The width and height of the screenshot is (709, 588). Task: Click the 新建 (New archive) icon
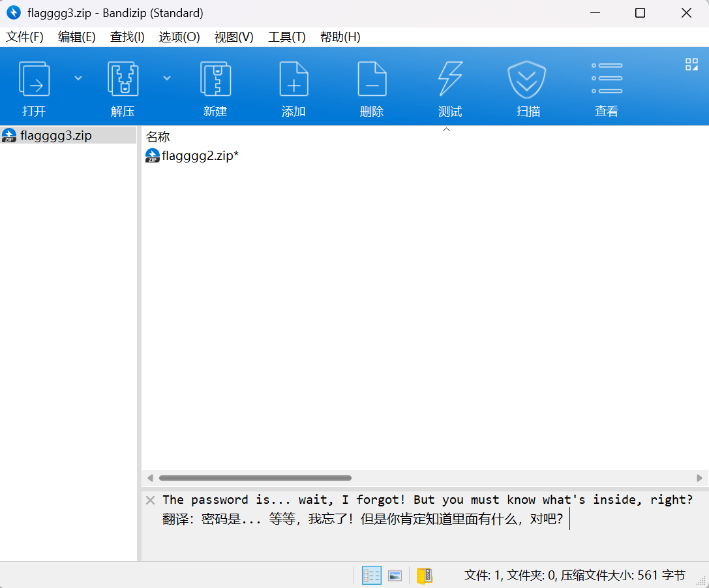[215, 80]
